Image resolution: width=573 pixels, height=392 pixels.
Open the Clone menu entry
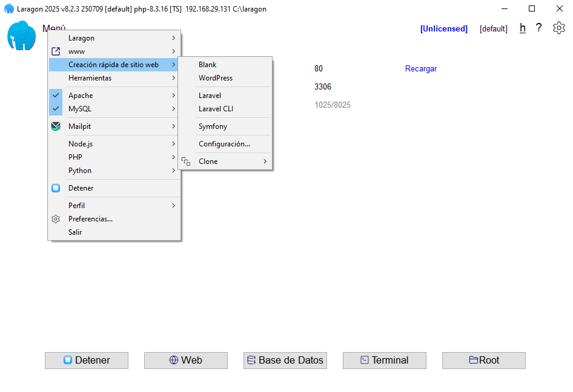click(225, 162)
